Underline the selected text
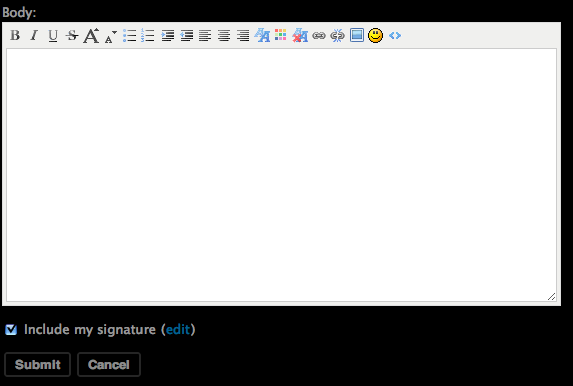 tap(53, 36)
